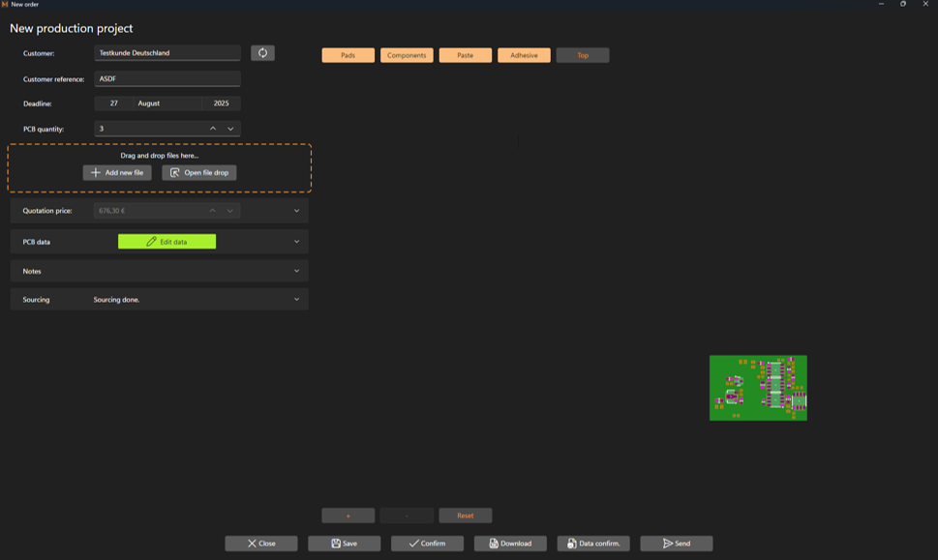The image size is (938, 560).
Task: Expand the Quotation price section
Action: [296, 211]
